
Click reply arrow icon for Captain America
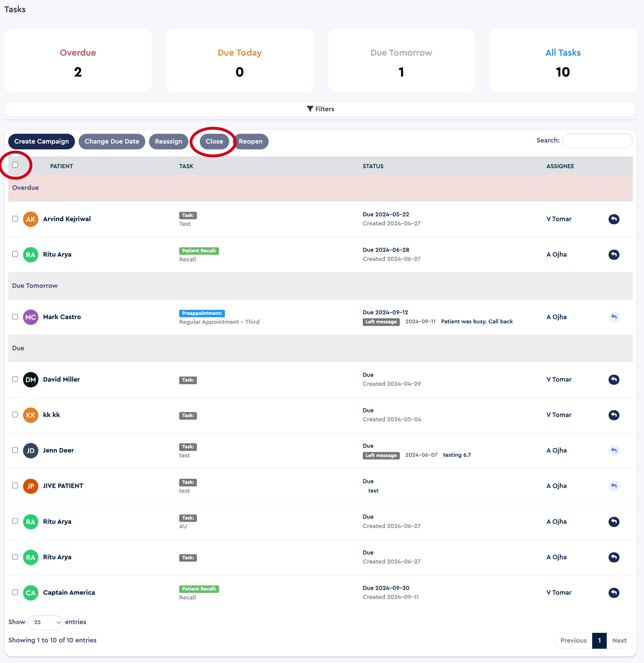pos(614,593)
